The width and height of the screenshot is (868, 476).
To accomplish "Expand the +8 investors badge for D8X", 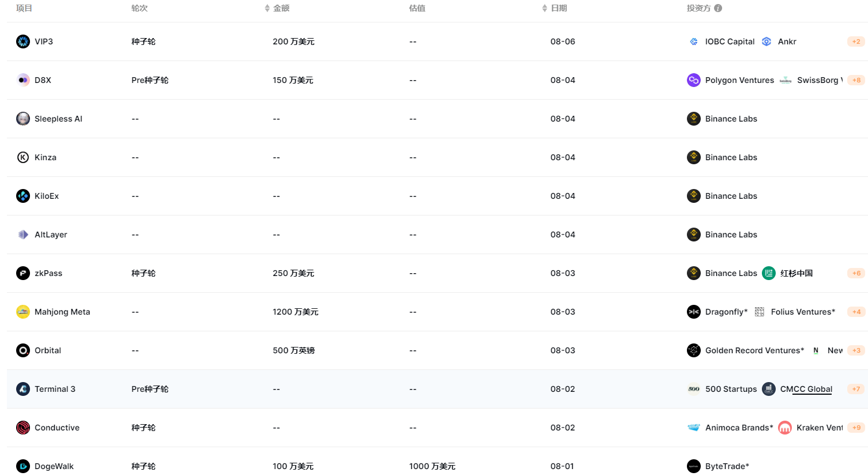I will pyautogui.click(x=856, y=80).
